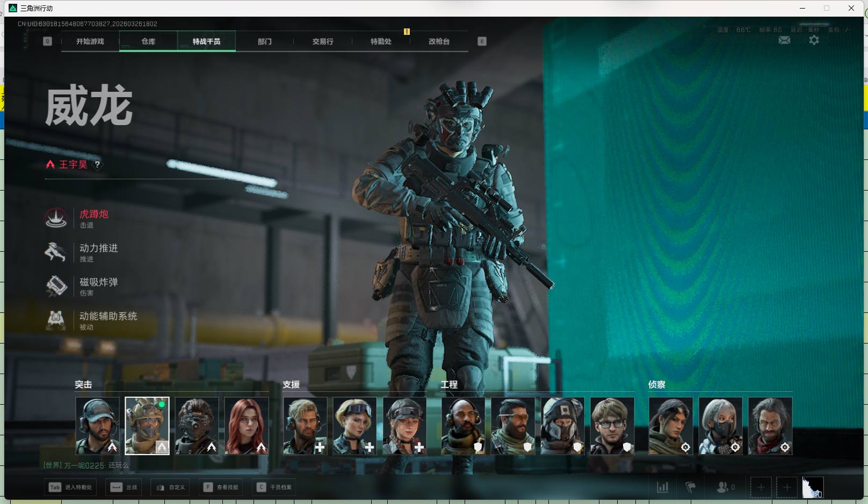The width and height of the screenshot is (868, 504).
Task: Open the bar chart statistics icon
Action: coord(663,487)
